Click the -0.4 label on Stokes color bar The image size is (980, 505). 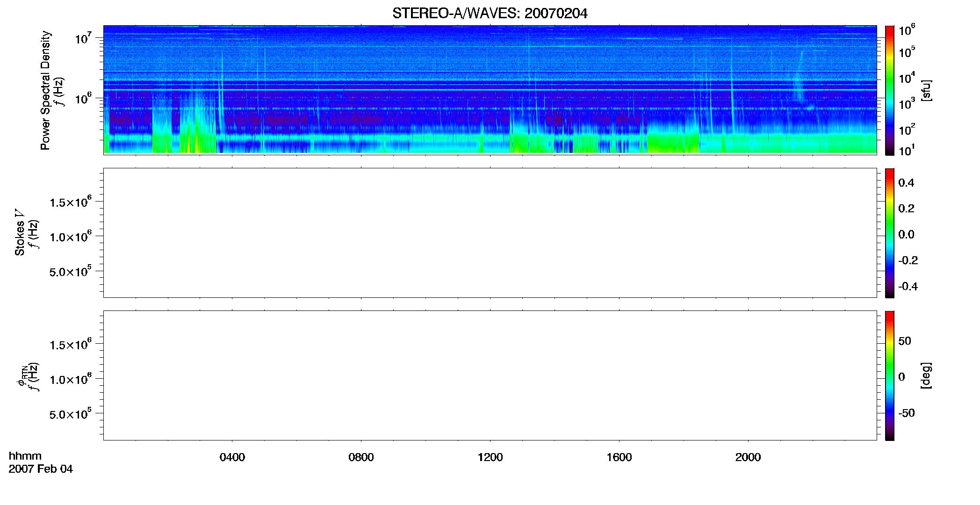coord(908,286)
